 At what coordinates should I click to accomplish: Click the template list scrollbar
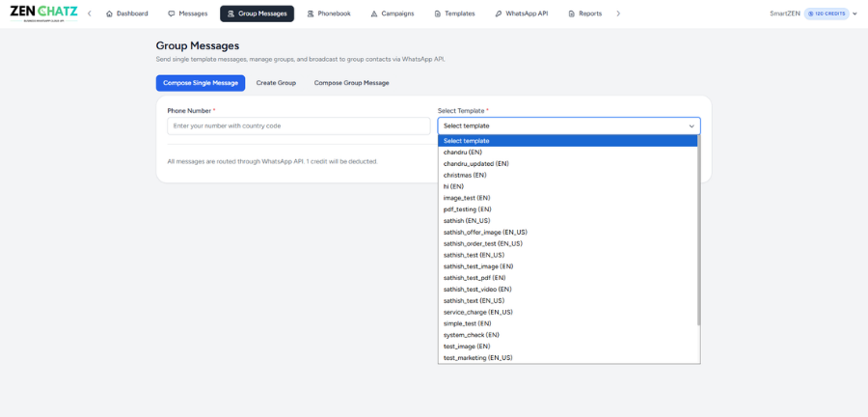pyautogui.click(x=698, y=231)
